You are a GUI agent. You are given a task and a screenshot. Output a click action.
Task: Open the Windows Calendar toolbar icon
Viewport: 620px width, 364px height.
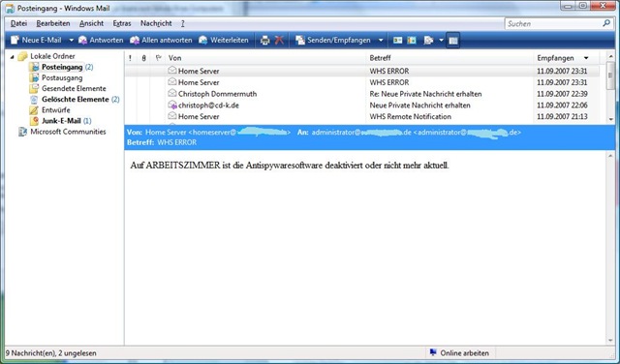coord(412,41)
